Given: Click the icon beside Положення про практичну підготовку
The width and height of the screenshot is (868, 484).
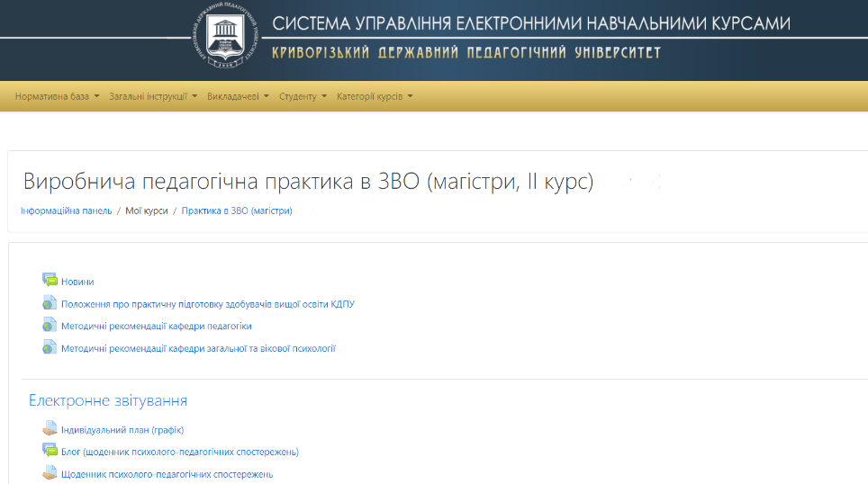Looking at the screenshot, I should tap(50, 303).
